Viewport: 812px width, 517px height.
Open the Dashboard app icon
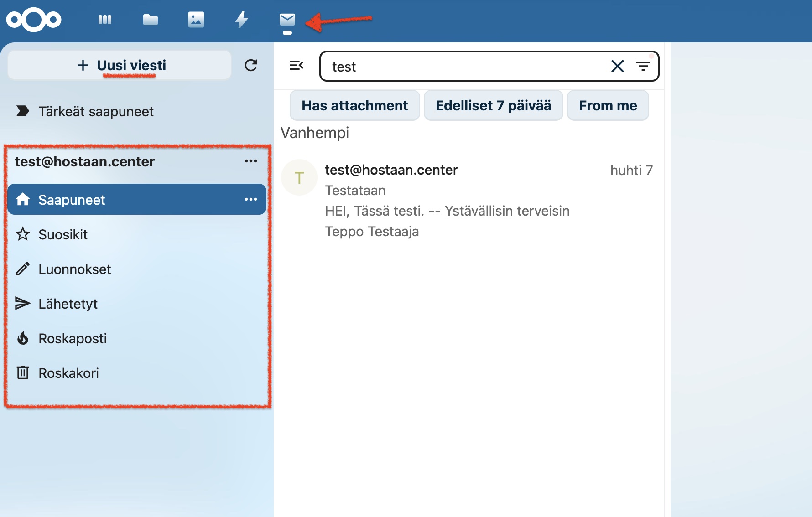(x=105, y=20)
